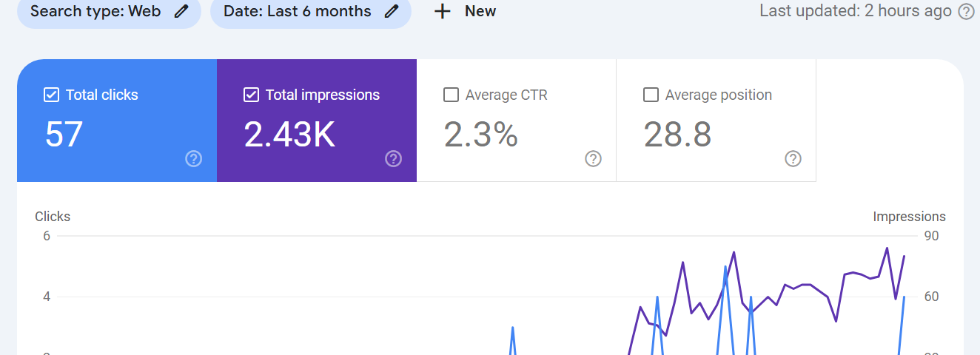The height and width of the screenshot is (355, 980).
Task: Click the plus icon to add filter
Action: click(x=442, y=12)
